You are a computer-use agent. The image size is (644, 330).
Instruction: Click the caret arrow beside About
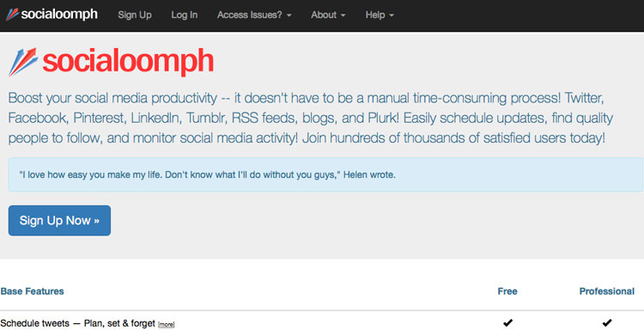pos(343,15)
